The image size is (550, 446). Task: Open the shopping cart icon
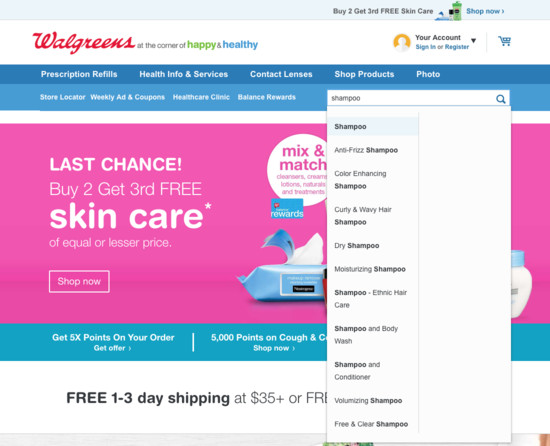tap(504, 41)
